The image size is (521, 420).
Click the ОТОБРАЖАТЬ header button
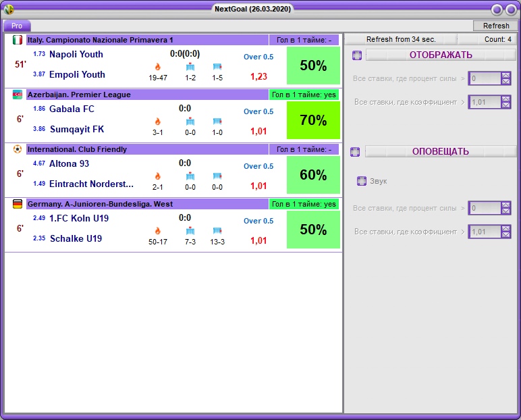(441, 55)
